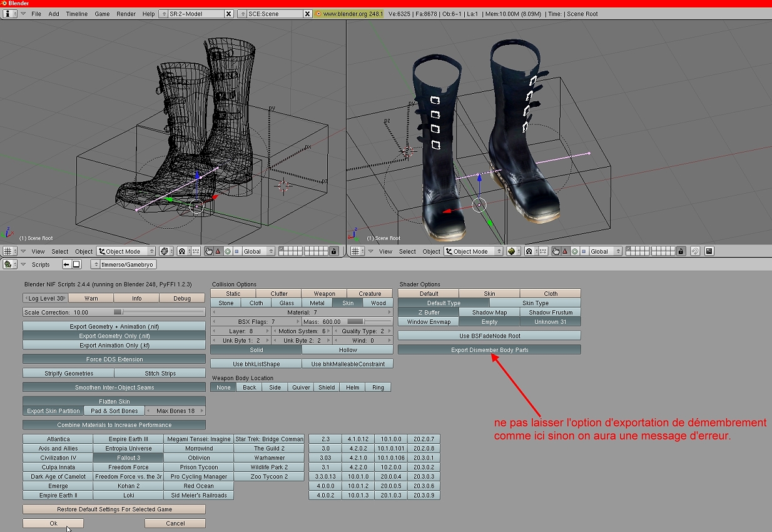Enable rotate manipulator circle in right viewport

click(574, 251)
